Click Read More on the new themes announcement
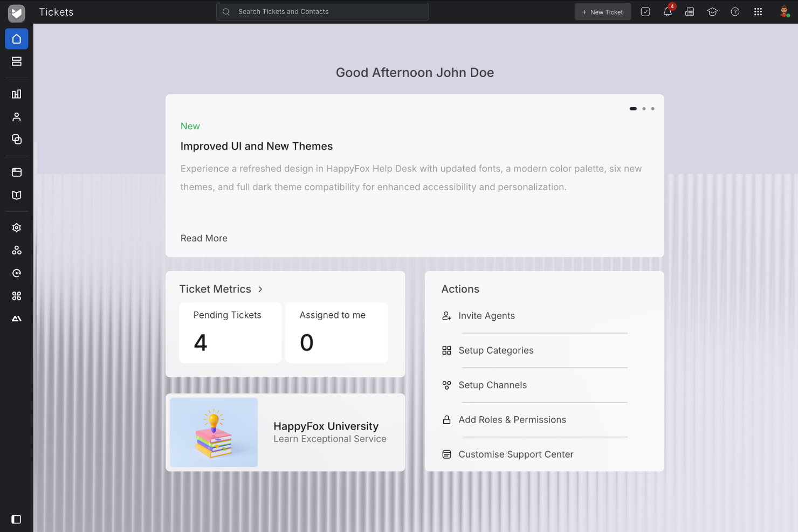Viewport: 798px width, 532px height. tap(204, 238)
